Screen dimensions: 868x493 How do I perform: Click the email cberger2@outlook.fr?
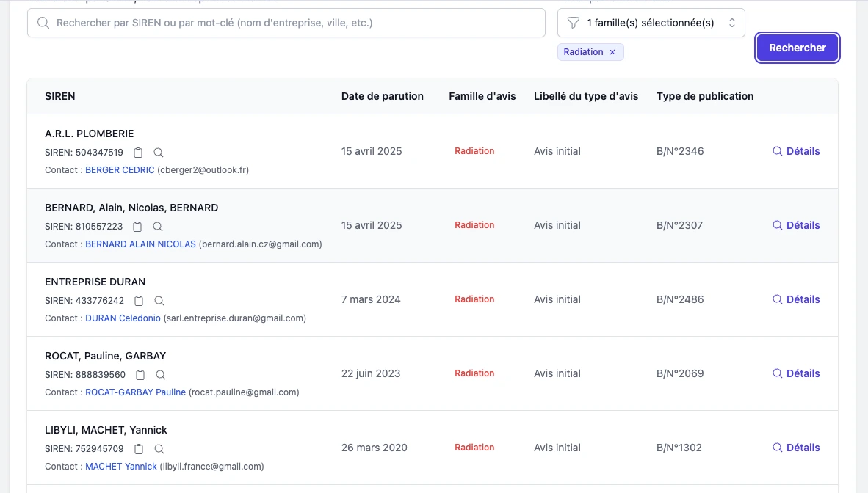pyautogui.click(x=203, y=170)
